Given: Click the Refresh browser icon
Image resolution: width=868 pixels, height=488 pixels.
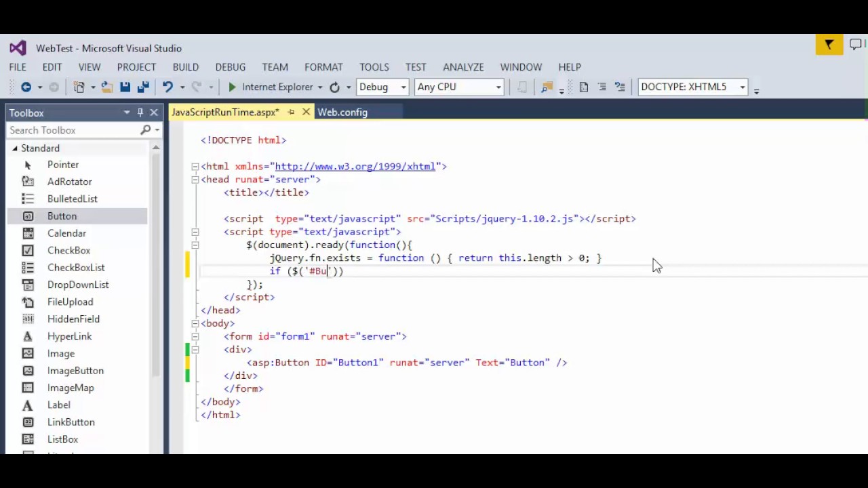Looking at the screenshot, I should pos(334,87).
